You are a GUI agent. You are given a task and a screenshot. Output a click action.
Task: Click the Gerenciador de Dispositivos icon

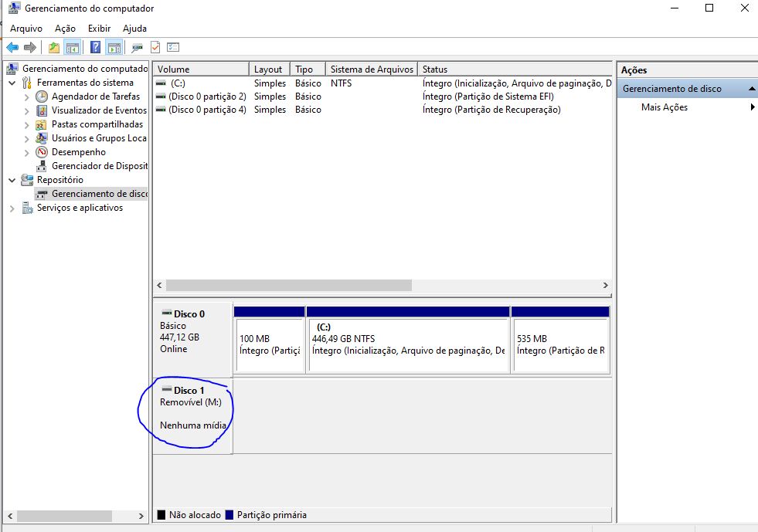click(x=42, y=166)
